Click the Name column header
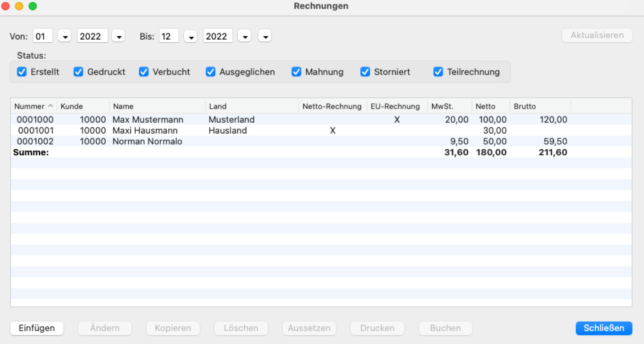This screenshot has height=344, width=644. pyautogui.click(x=123, y=107)
